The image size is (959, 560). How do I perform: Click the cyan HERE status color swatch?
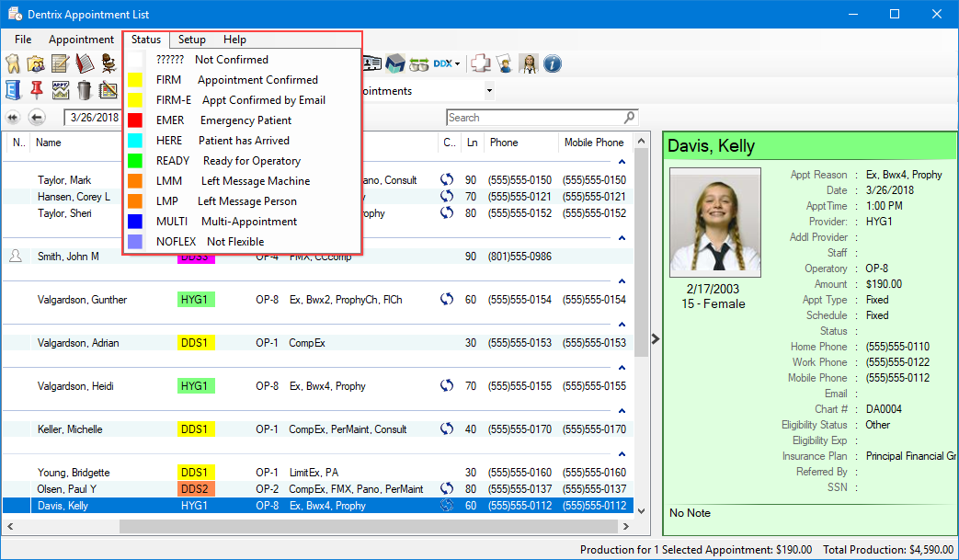pos(135,141)
